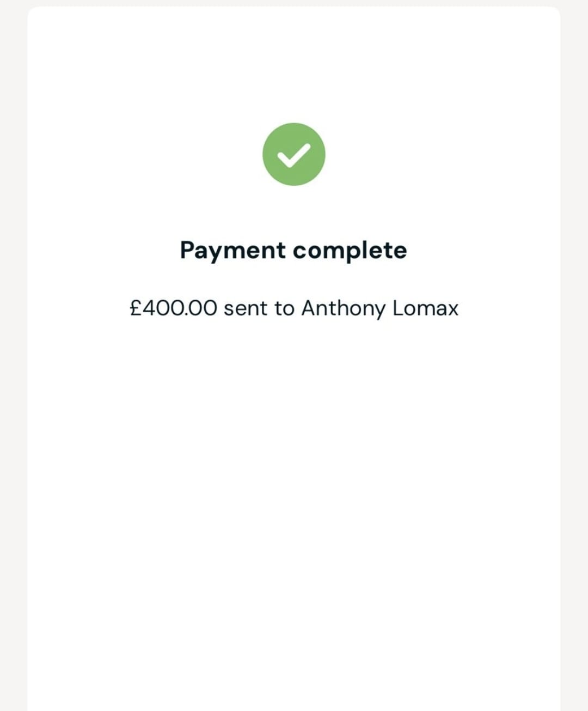The width and height of the screenshot is (588, 711).
Task: Click the "Payment complete" heading
Action: 293,251
